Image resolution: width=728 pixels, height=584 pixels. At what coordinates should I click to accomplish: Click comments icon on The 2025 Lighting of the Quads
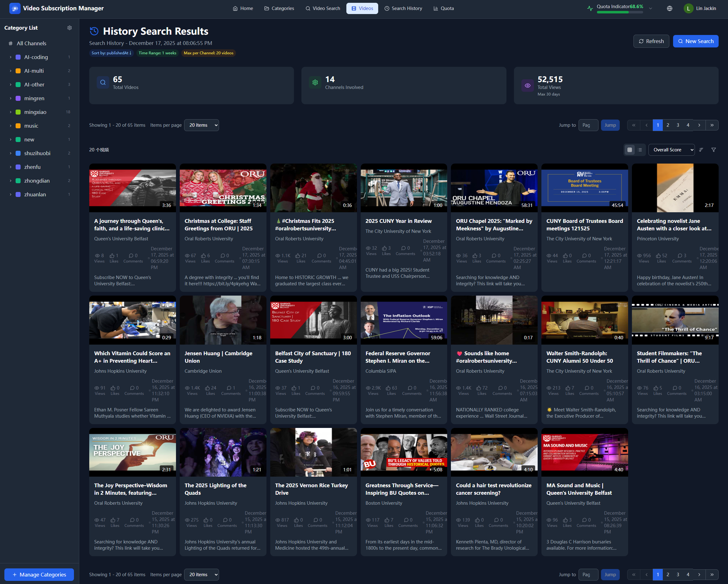pos(225,520)
